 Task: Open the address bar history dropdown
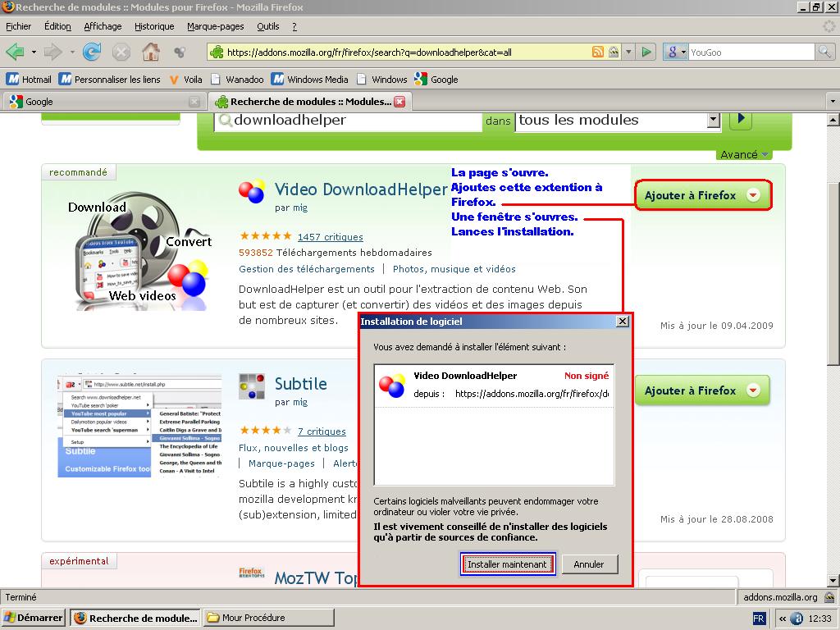(629, 52)
